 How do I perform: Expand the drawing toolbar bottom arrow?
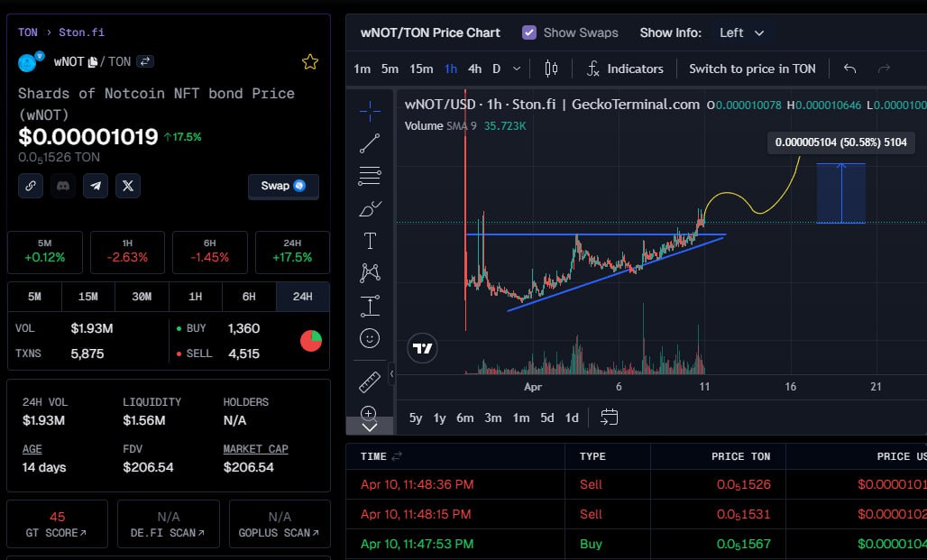(370, 427)
